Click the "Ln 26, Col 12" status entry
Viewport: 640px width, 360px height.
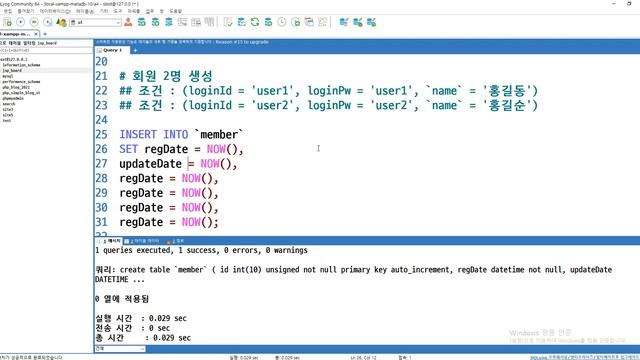[x=363, y=358]
